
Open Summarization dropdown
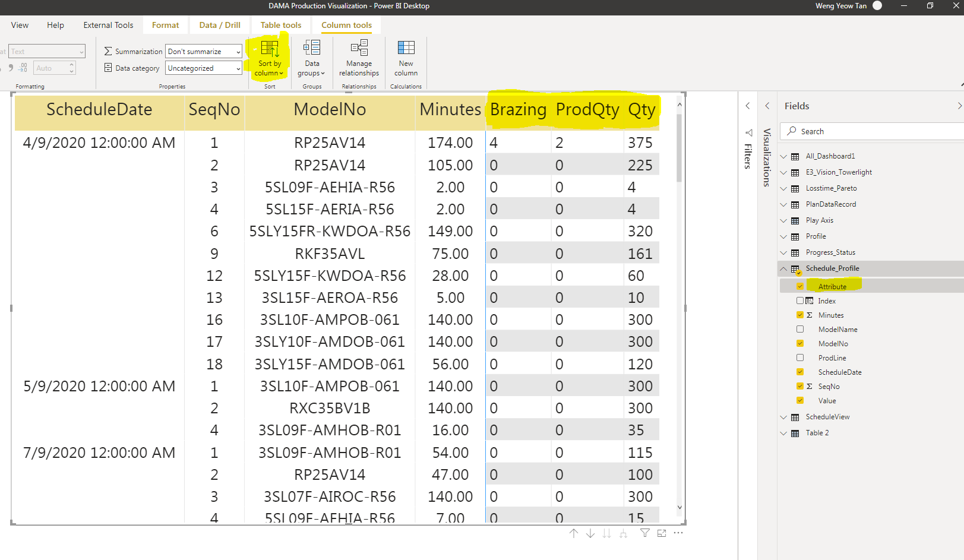tap(204, 52)
